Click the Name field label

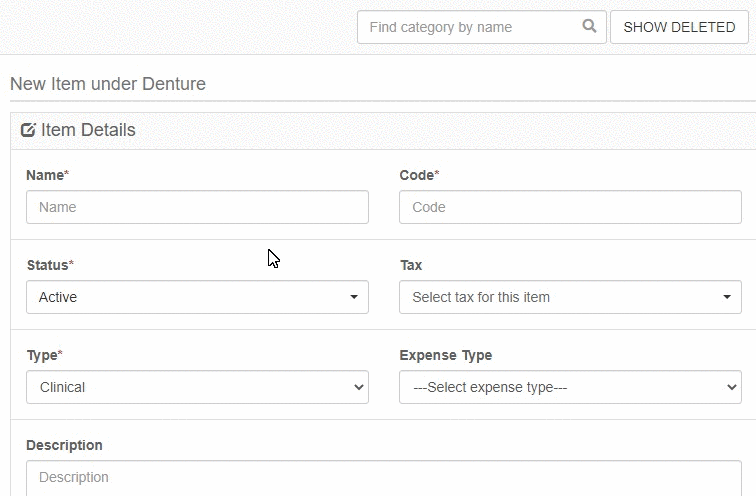tap(47, 175)
